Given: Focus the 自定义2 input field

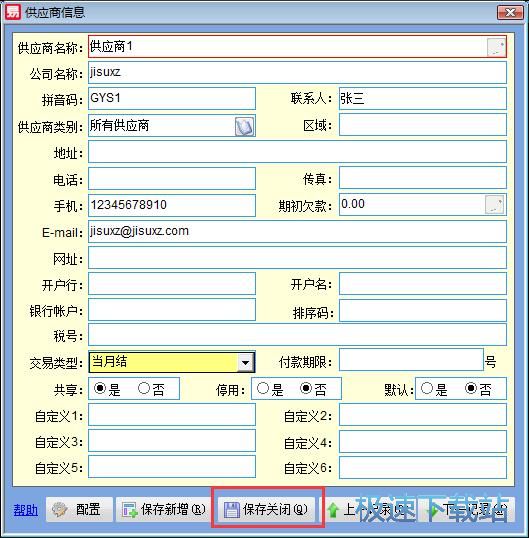Looking at the screenshot, I should coord(423,414).
